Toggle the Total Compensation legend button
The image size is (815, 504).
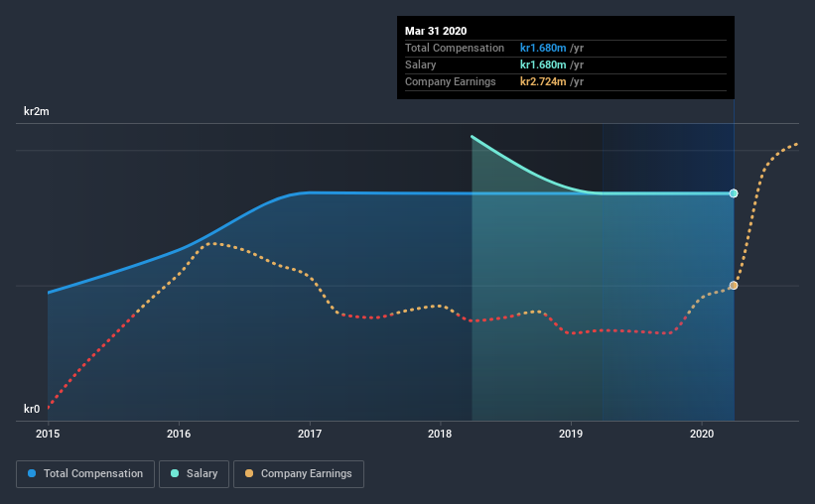pyautogui.click(x=85, y=474)
